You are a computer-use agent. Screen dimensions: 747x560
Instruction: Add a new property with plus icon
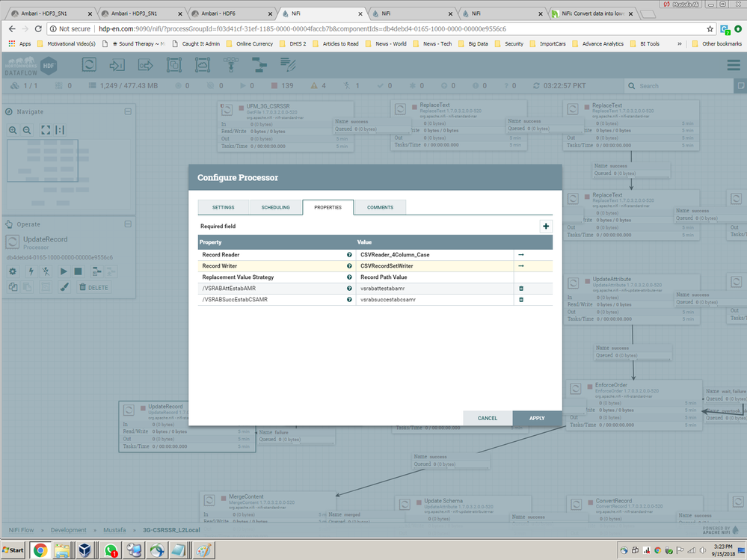point(546,227)
